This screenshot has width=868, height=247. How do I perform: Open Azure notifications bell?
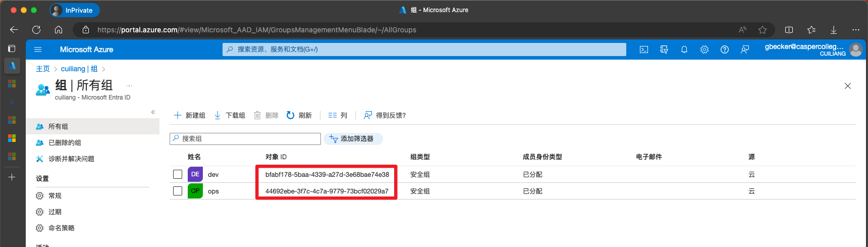click(684, 50)
